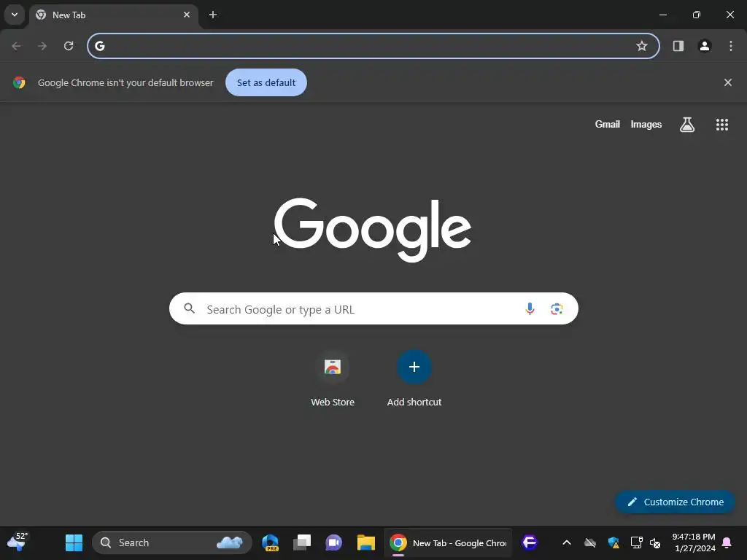
Task: Open the Gmail link
Action: [x=608, y=124]
